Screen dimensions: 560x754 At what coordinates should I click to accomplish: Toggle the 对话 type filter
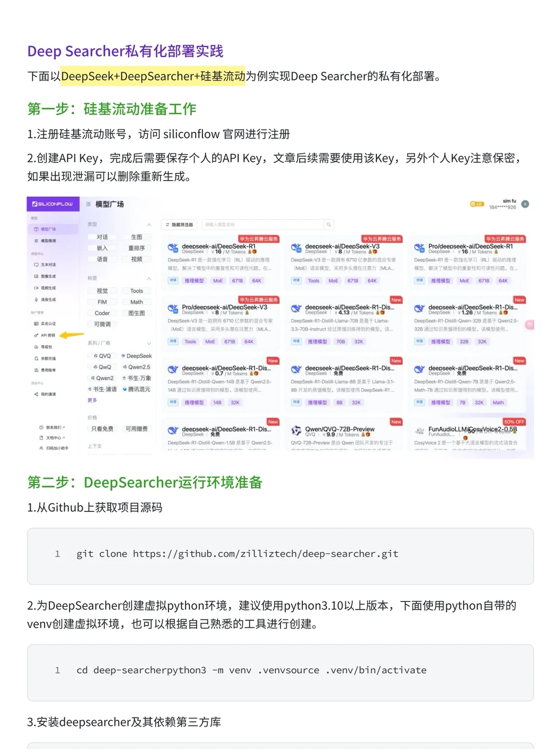102,237
